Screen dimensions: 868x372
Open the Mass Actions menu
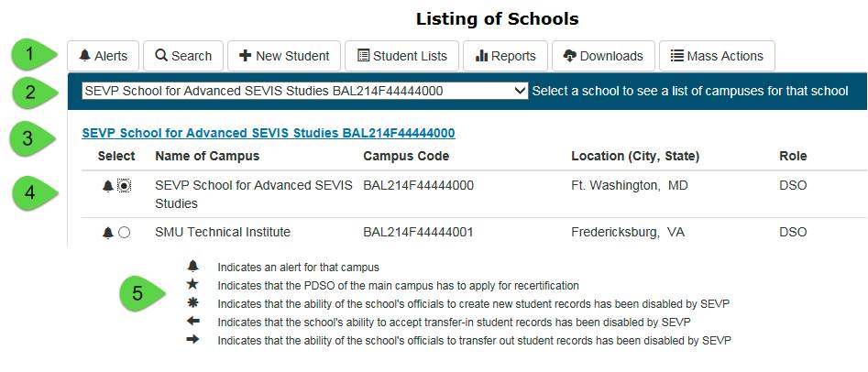pyautogui.click(x=717, y=56)
